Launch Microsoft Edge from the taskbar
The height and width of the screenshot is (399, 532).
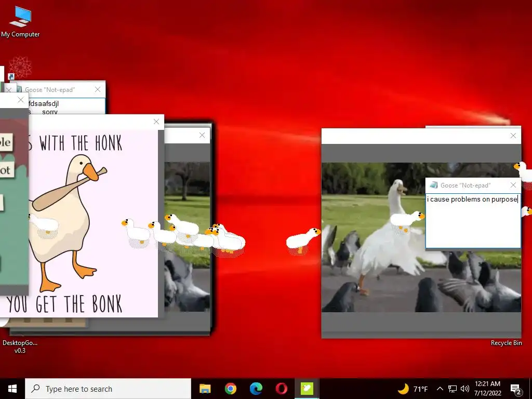pos(256,389)
